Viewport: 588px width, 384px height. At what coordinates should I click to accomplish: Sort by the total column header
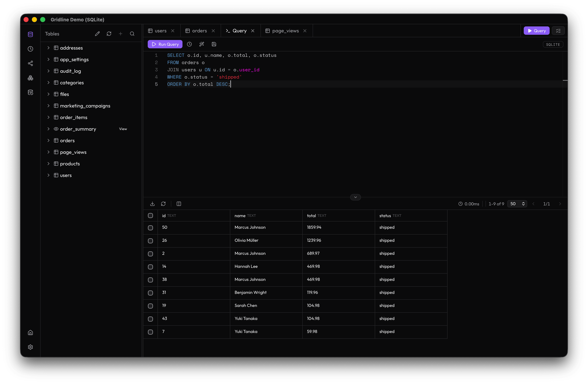[x=339, y=216]
